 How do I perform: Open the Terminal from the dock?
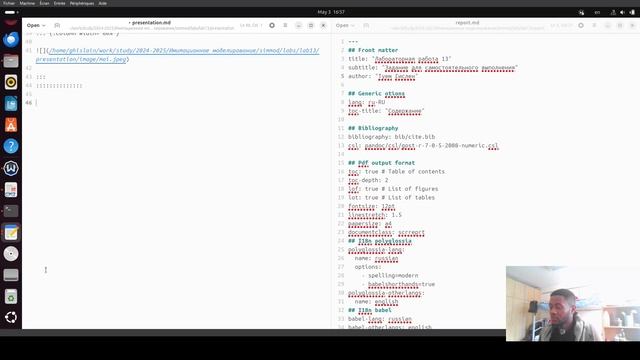(11, 211)
